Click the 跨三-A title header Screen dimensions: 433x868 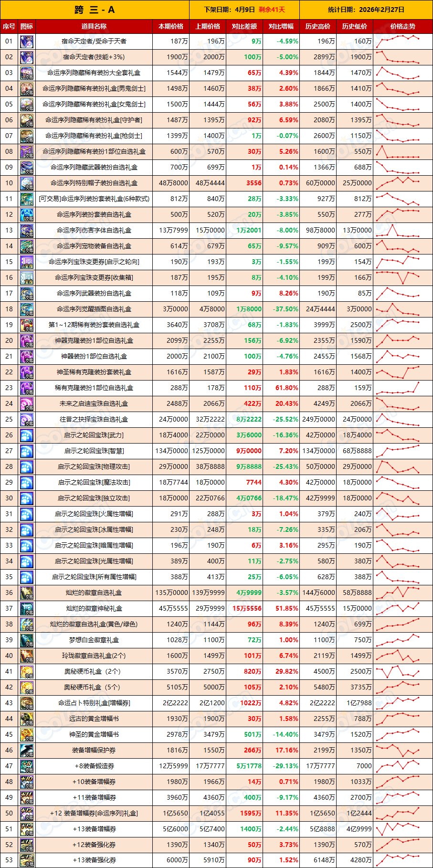tap(95, 10)
